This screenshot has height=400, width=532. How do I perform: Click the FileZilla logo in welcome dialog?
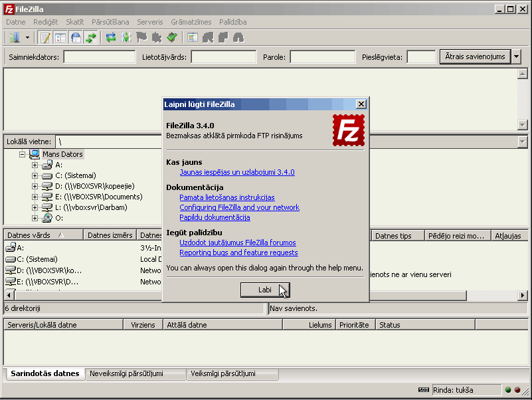349,130
